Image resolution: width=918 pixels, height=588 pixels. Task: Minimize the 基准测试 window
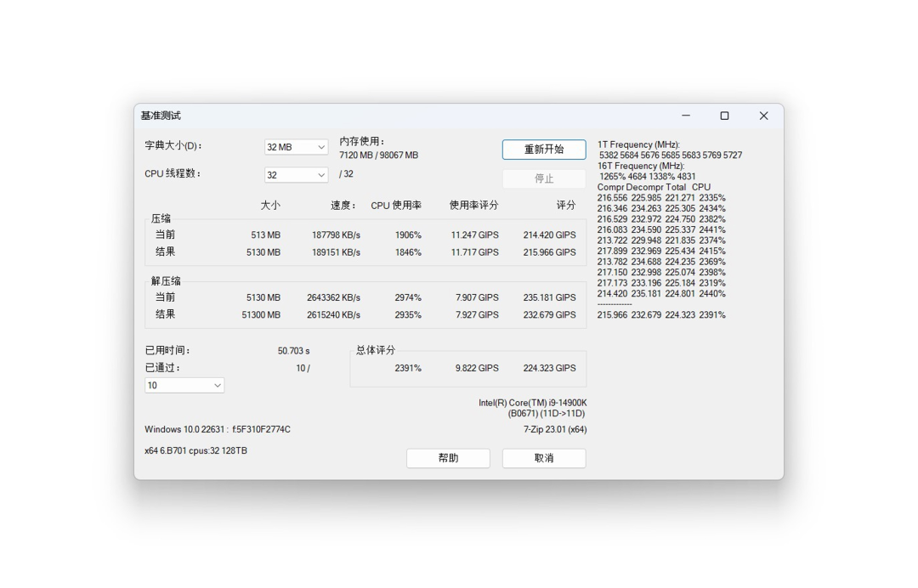point(686,116)
